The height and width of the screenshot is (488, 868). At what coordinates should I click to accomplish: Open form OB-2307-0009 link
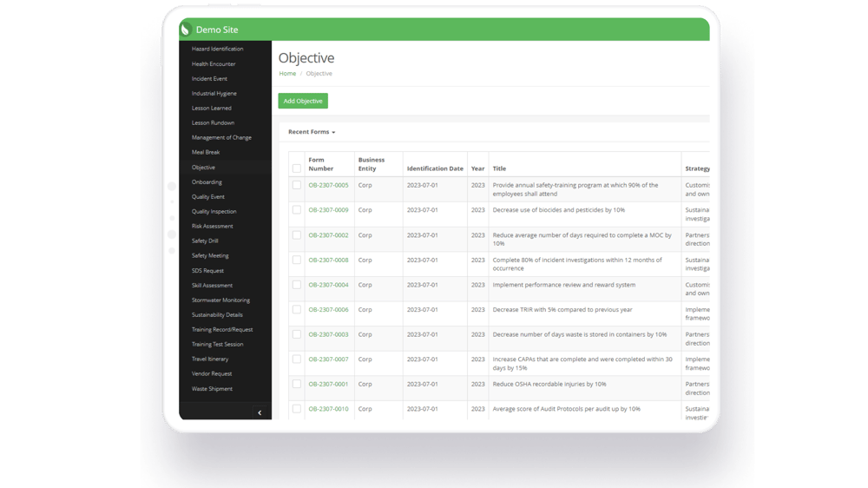tap(328, 210)
